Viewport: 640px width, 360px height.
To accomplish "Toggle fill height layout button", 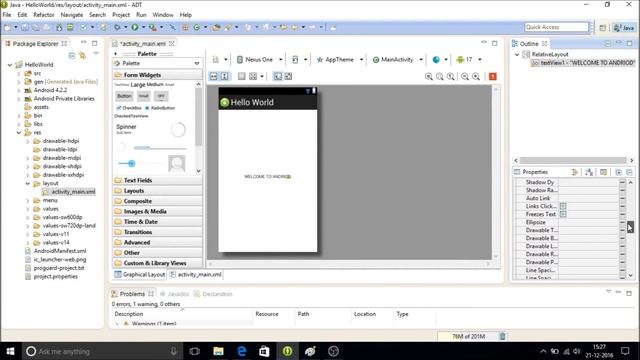I will point(224,76).
